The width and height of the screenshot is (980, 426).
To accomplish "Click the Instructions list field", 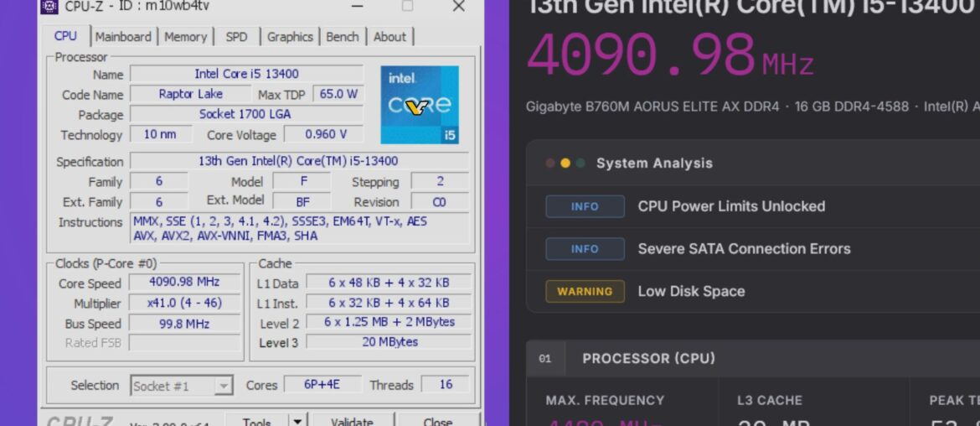I will point(299,228).
